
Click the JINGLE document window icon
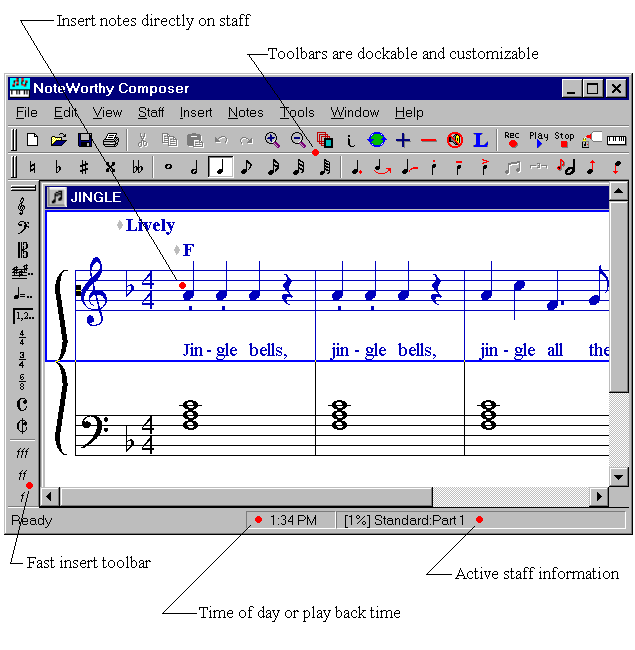(57, 196)
